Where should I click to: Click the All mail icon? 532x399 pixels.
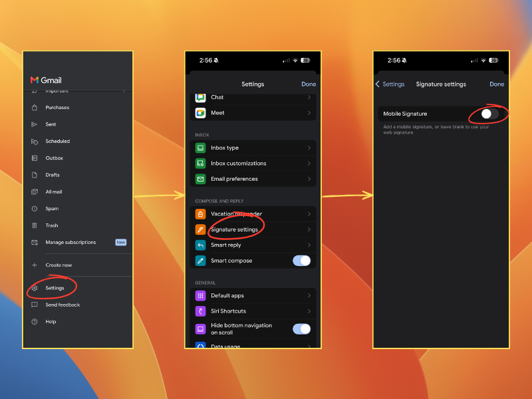pyautogui.click(x=35, y=192)
